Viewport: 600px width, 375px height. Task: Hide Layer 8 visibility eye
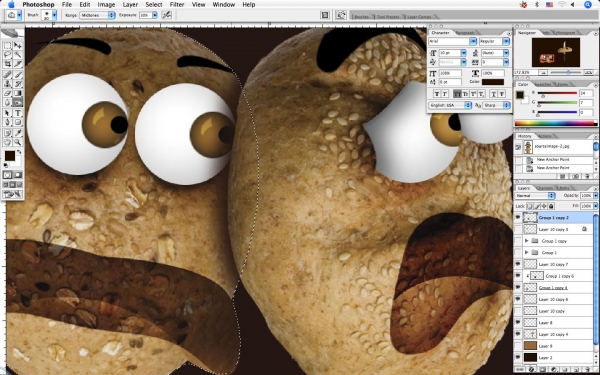(518, 323)
